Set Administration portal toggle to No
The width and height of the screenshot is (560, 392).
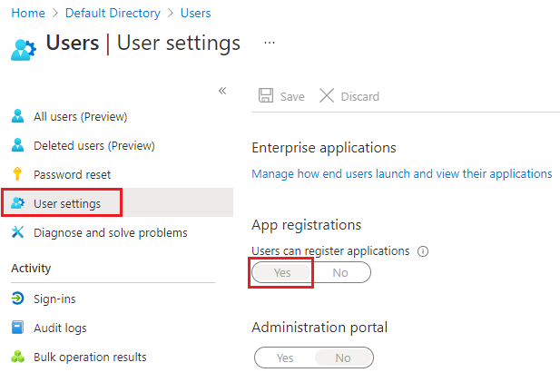[342, 358]
